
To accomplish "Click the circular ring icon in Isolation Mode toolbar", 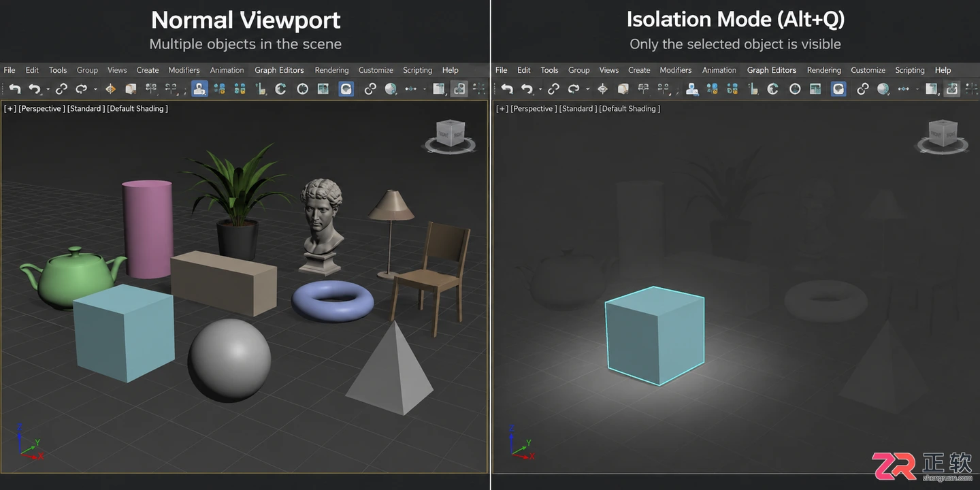I will pos(795,88).
